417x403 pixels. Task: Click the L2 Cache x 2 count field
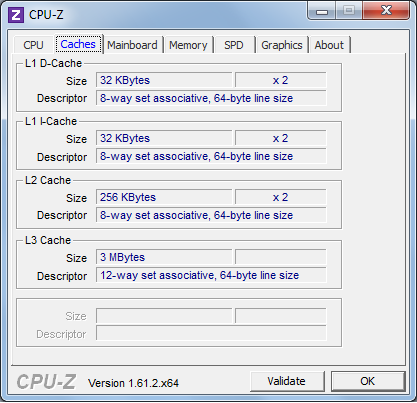pos(280,197)
